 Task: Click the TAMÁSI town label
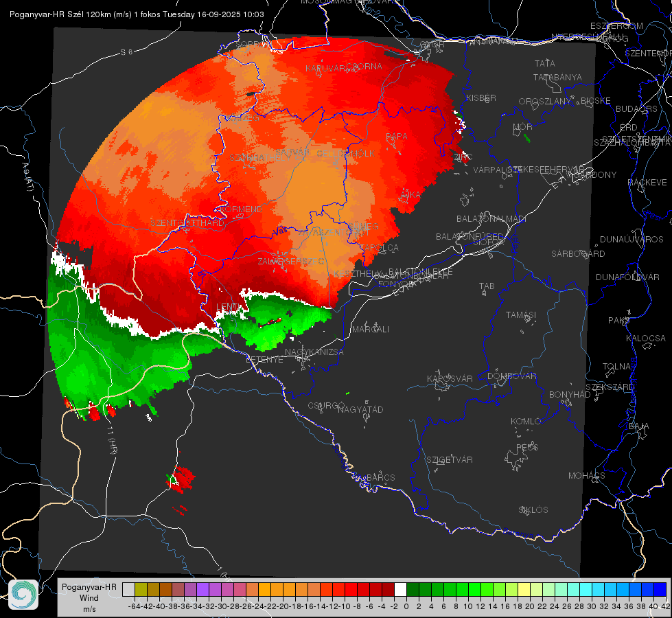[x=521, y=314]
